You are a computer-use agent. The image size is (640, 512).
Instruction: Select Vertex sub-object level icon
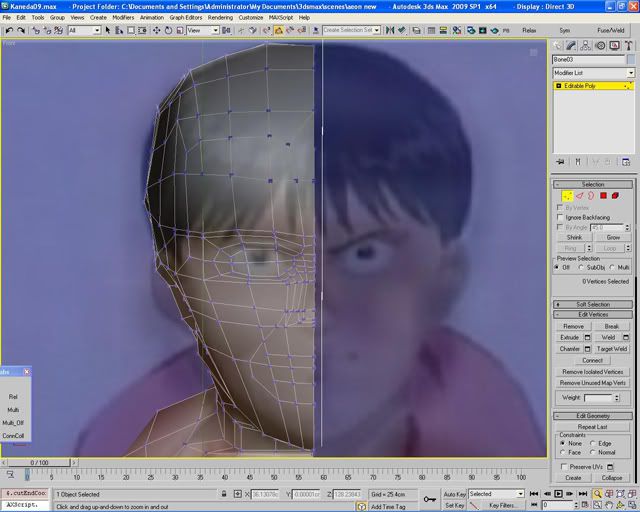(567, 196)
